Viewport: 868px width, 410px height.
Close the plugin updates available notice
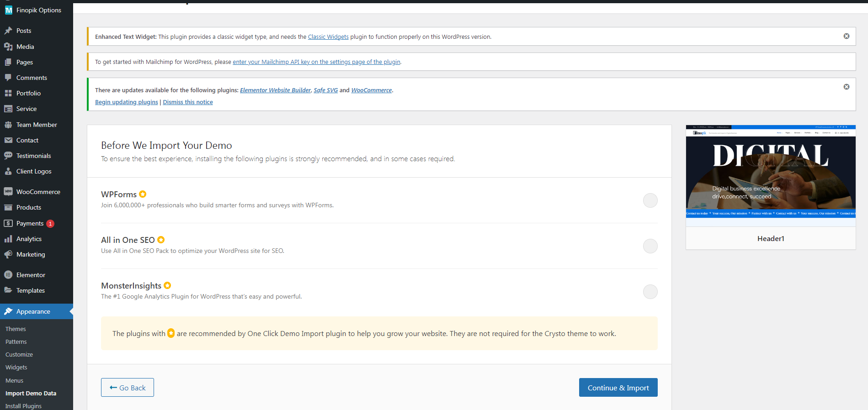847,87
